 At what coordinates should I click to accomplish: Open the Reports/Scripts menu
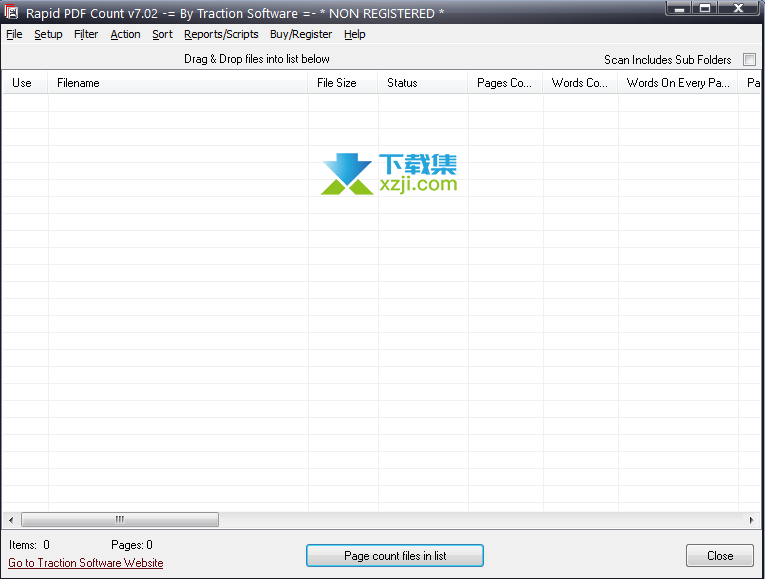click(x=221, y=35)
